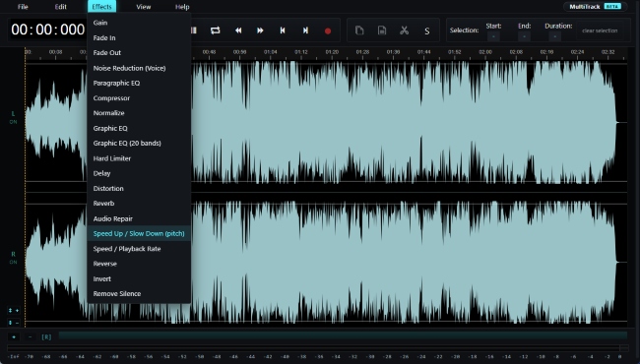Choose the Hard Limiter effect
640x364 pixels.
(139, 158)
